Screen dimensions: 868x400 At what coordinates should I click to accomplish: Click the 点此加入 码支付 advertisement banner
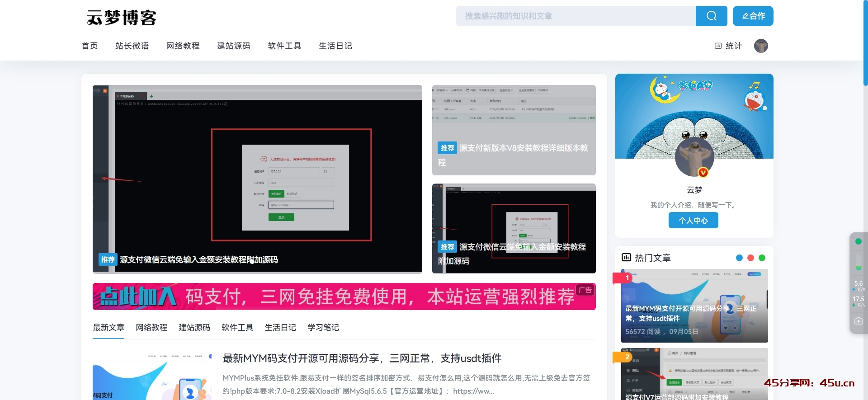(344, 296)
